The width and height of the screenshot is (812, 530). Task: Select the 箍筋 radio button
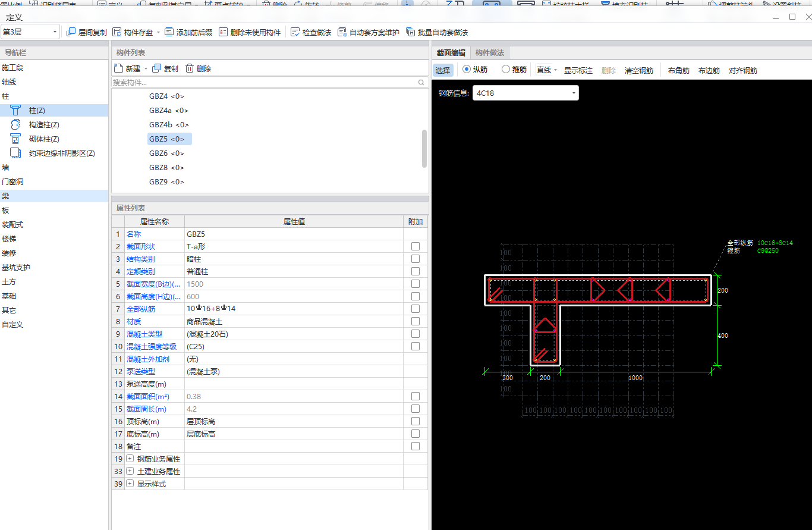[x=506, y=70]
